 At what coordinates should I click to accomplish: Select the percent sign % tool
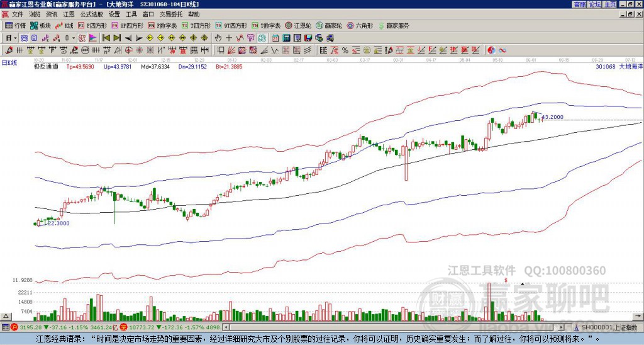(345, 50)
